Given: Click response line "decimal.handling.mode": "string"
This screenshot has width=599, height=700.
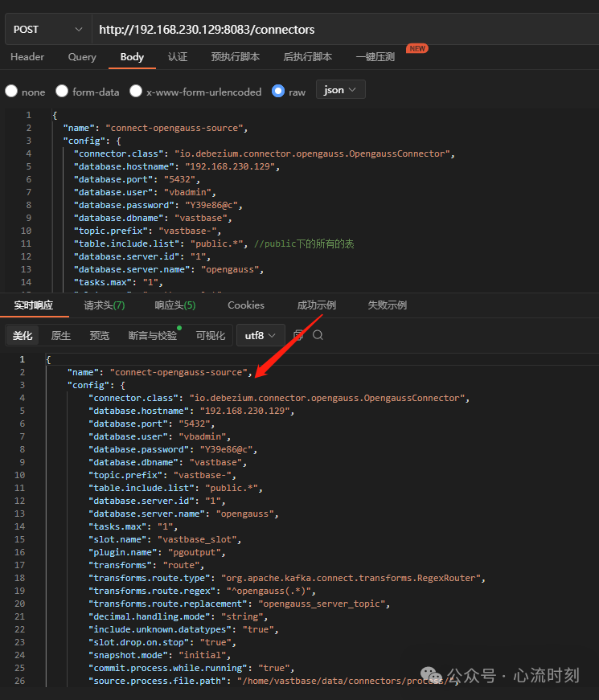Looking at the screenshot, I should point(178,617).
